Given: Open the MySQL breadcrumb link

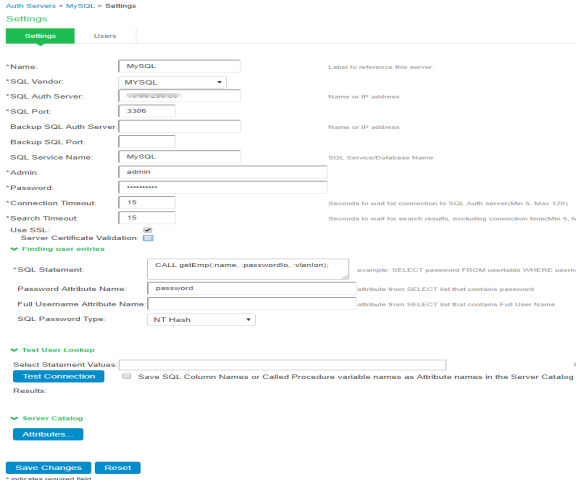Looking at the screenshot, I should click(x=80, y=6).
